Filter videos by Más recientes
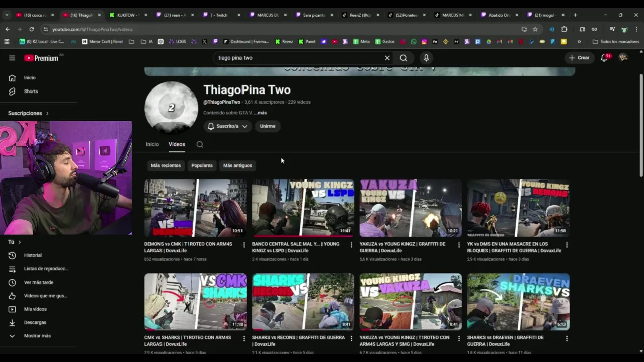 pyautogui.click(x=166, y=165)
